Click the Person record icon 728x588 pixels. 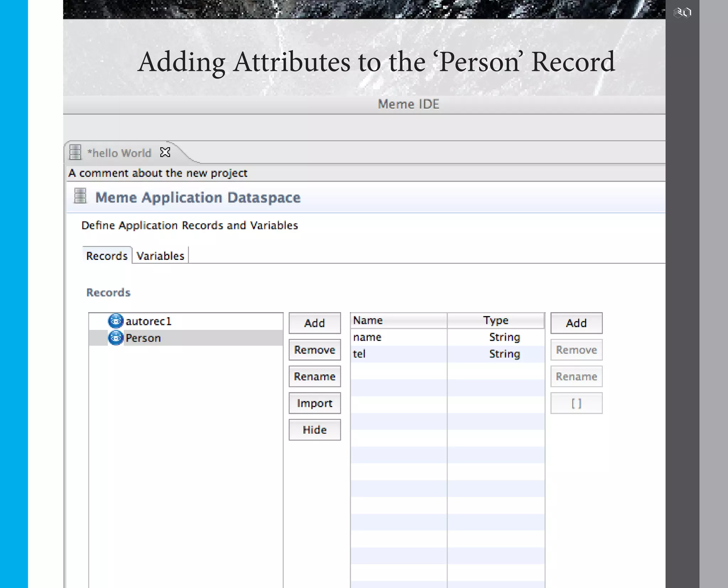[x=116, y=337]
